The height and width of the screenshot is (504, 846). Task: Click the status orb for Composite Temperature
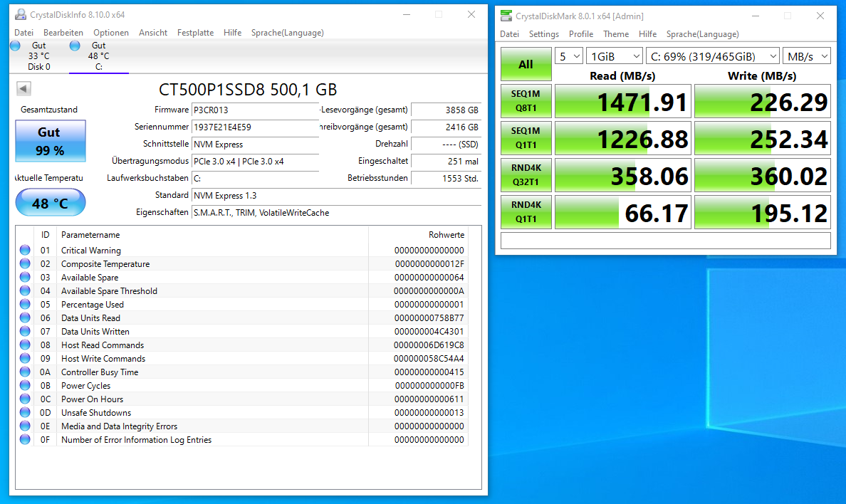point(25,263)
